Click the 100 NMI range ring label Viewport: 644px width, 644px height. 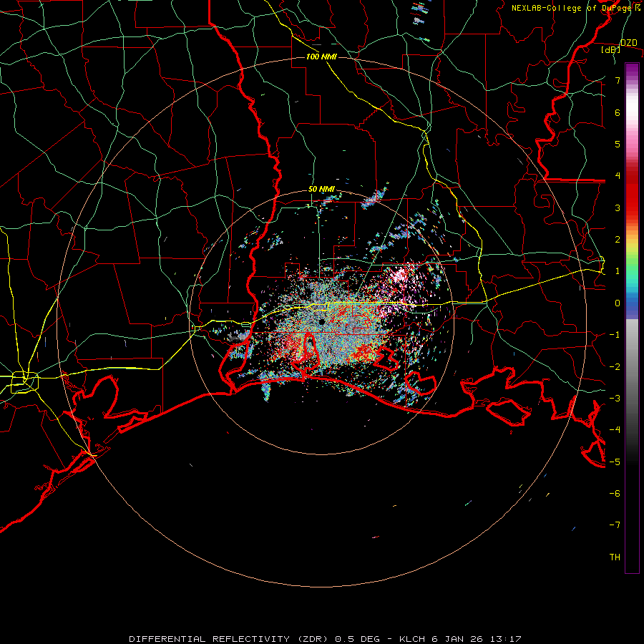321,57
